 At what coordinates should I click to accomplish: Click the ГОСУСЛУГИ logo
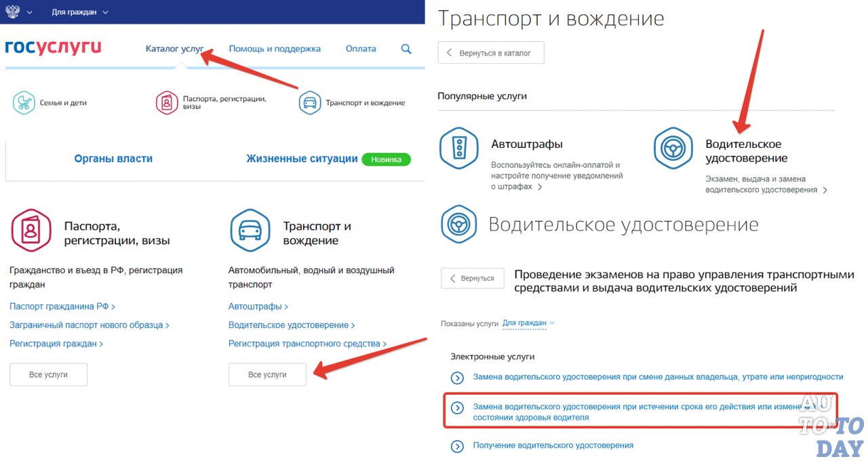click(x=53, y=47)
